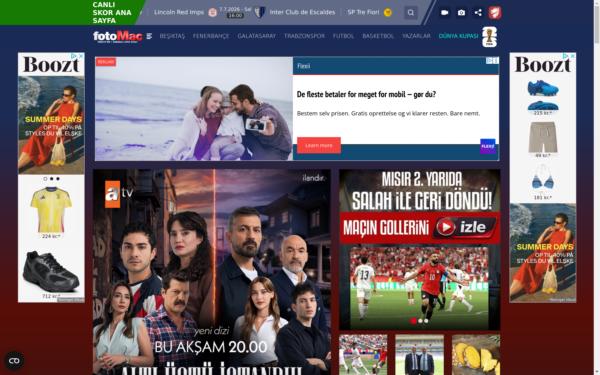Viewport: 600px width, 375px height.
Task: Click ad info icon on right Boozt ad
Action: [x=567, y=56]
